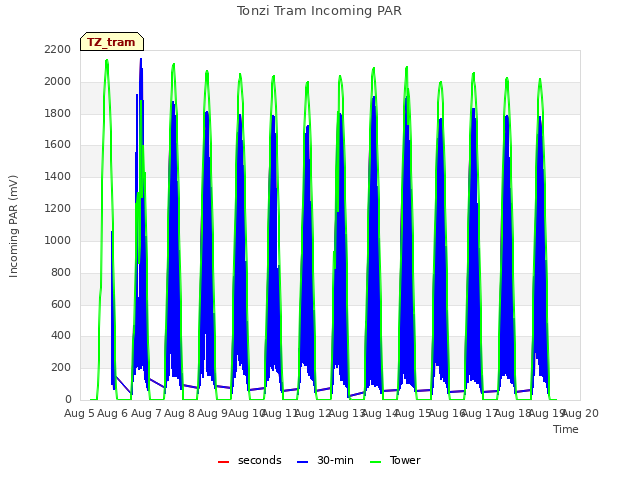Click the 1800 y-axis tick label
The width and height of the screenshot is (640, 480).
click(x=58, y=113)
